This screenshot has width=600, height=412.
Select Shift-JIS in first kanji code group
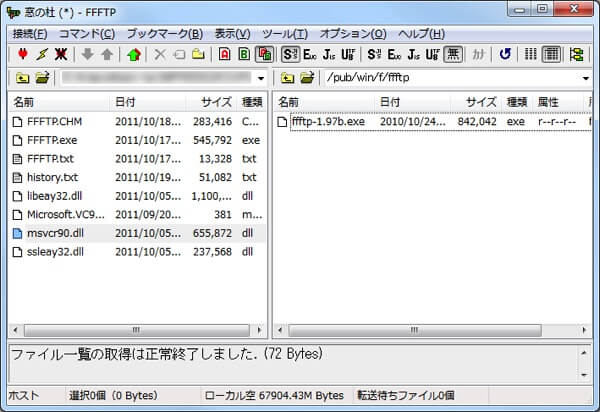point(290,54)
